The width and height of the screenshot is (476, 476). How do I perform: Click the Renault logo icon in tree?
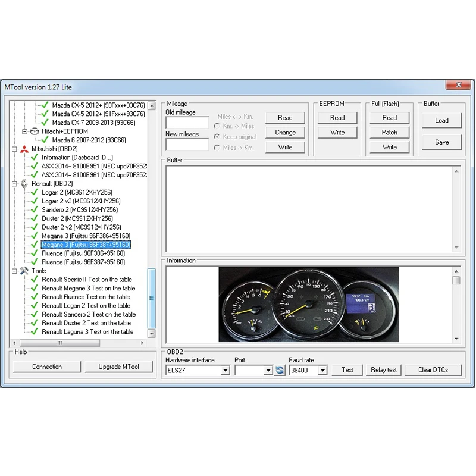coord(24,184)
